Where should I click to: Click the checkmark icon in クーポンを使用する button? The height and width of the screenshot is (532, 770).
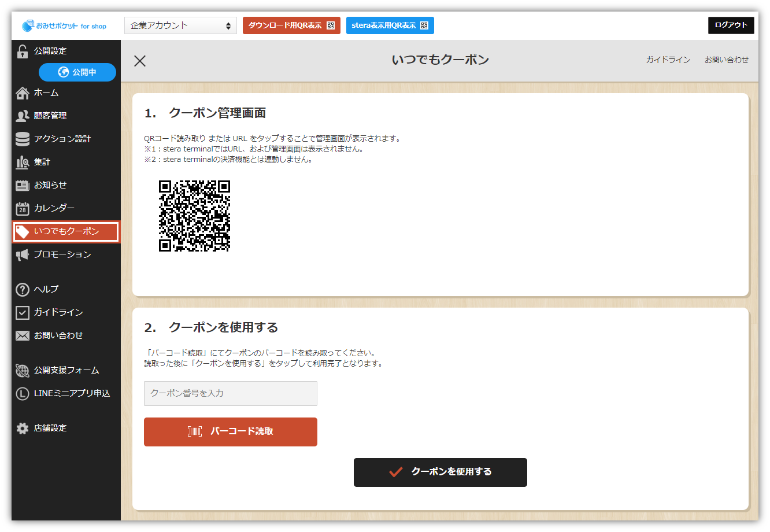395,472
